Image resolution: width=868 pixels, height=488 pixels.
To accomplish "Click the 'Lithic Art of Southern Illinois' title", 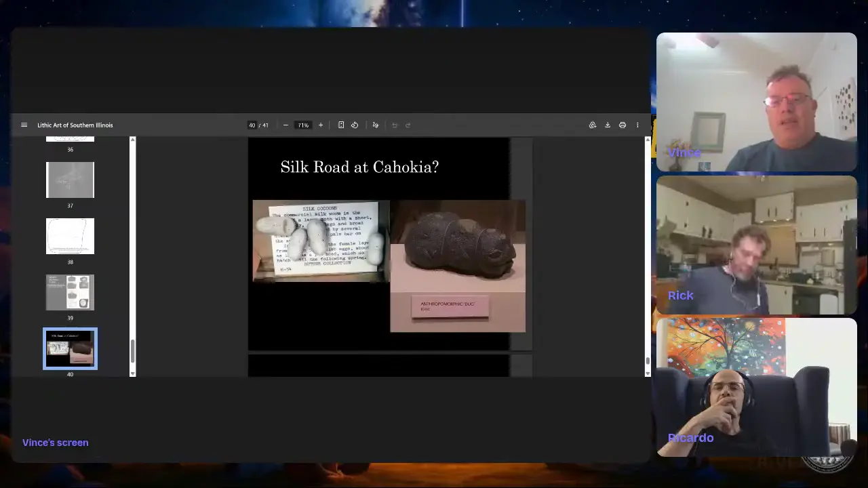I will (75, 125).
